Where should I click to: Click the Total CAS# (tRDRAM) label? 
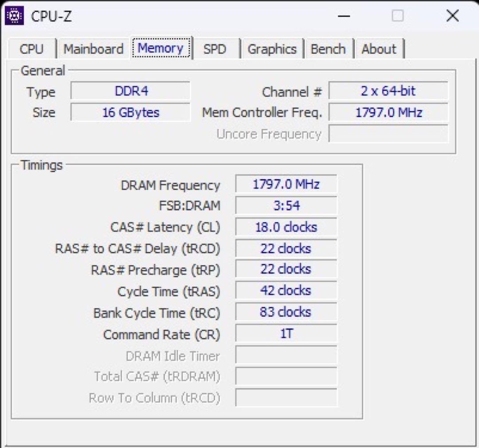tap(157, 377)
